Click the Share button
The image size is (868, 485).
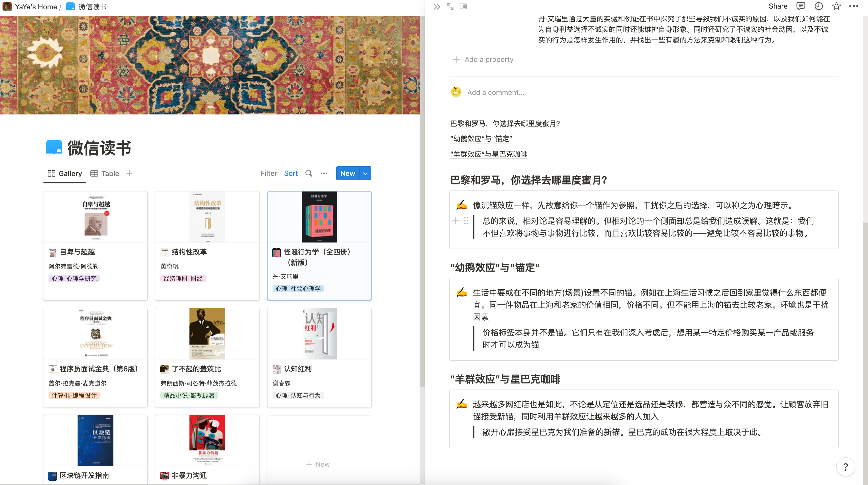coord(778,6)
